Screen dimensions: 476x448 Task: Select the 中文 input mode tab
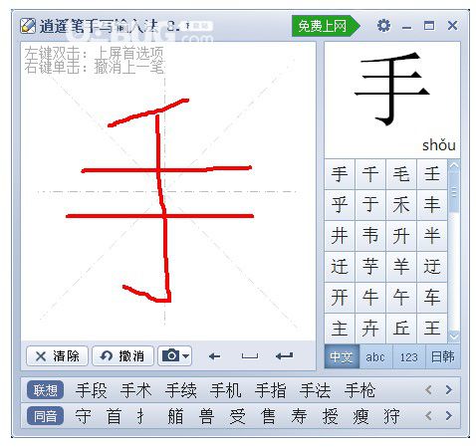pyautogui.click(x=342, y=357)
